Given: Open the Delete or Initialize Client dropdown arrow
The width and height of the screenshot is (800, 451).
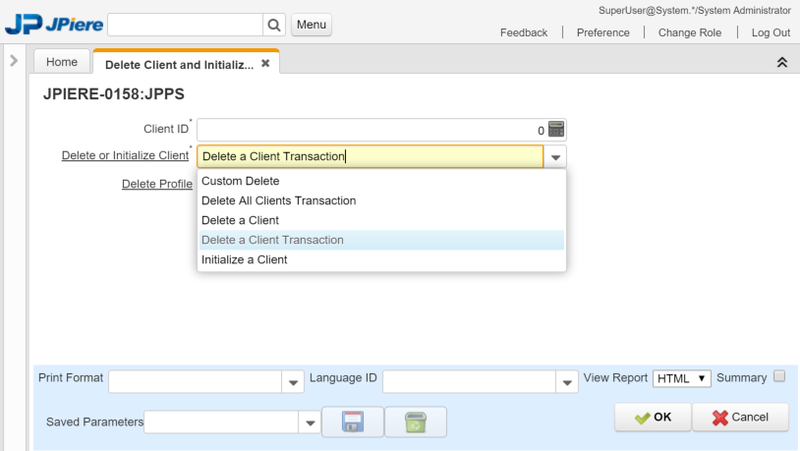Looking at the screenshot, I should (556, 157).
